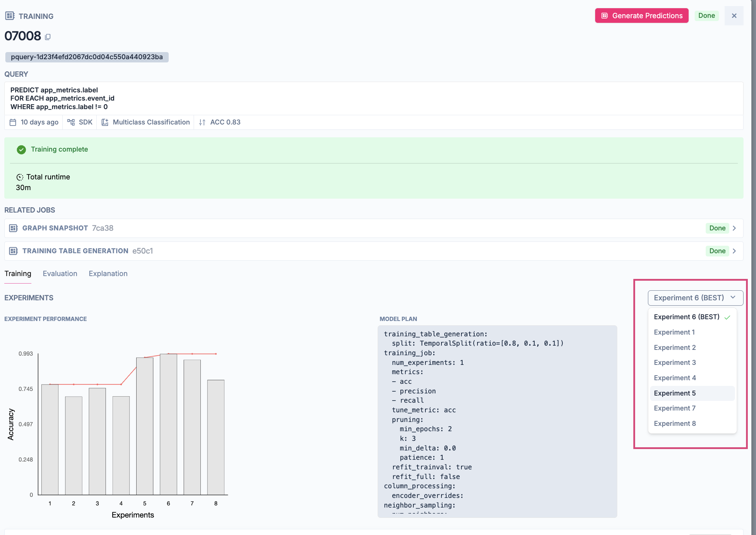Click the TRAINING header icon

tap(10, 16)
